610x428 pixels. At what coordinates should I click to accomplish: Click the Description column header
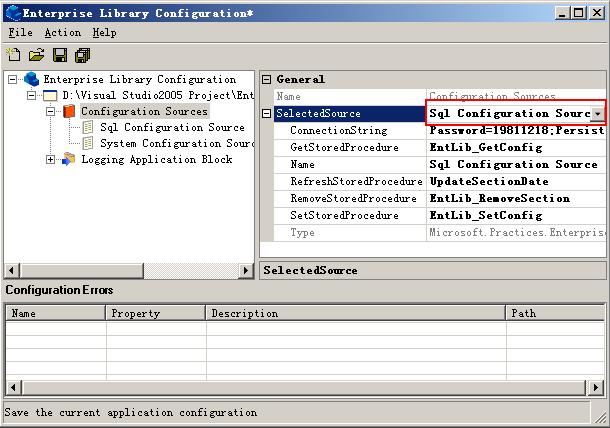(356, 313)
